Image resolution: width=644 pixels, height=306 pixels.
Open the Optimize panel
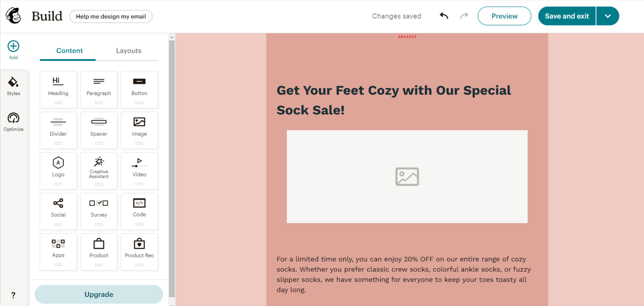[x=13, y=122]
